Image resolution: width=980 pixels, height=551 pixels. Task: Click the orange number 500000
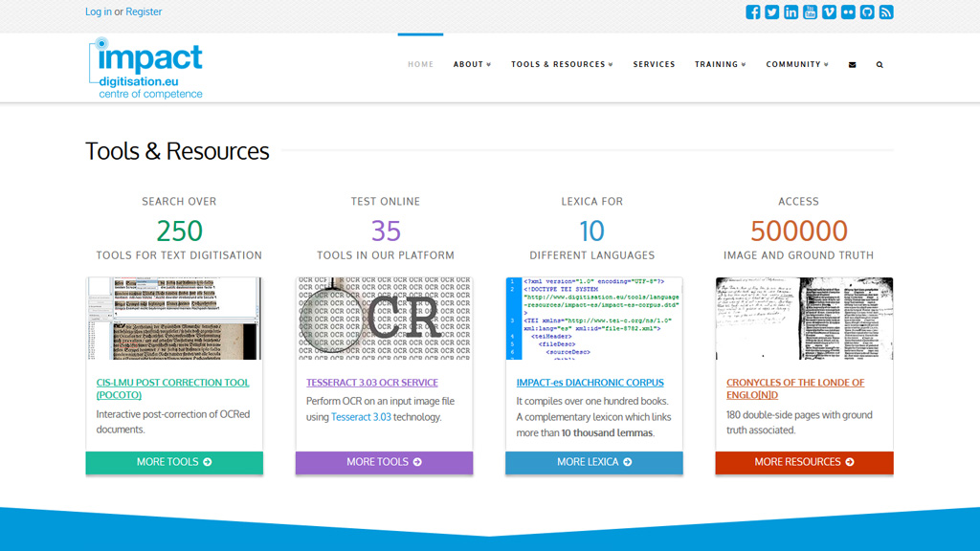click(x=799, y=231)
